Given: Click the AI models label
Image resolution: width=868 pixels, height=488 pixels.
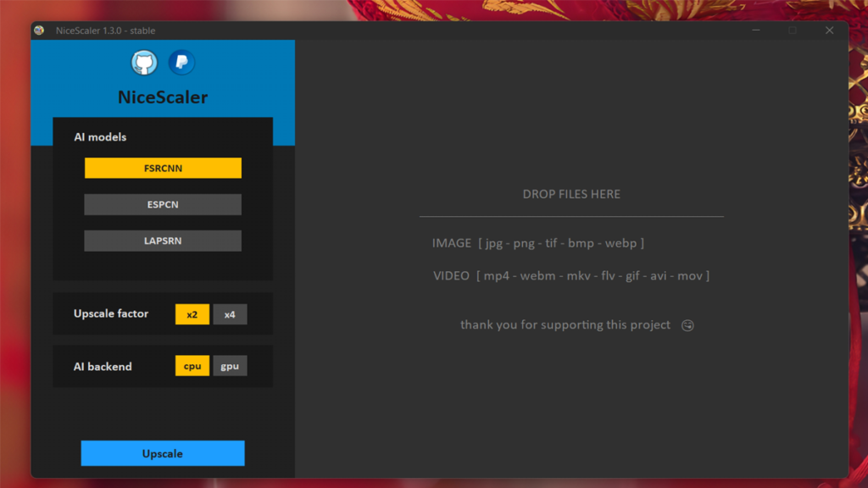Looking at the screenshot, I should [x=100, y=137].
